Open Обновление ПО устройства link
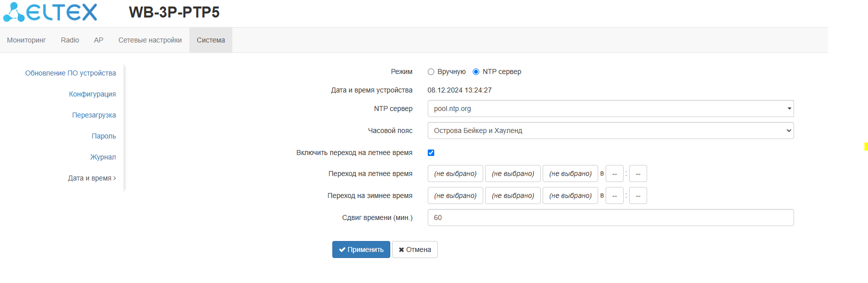868x283 pixels. (70, 73)
